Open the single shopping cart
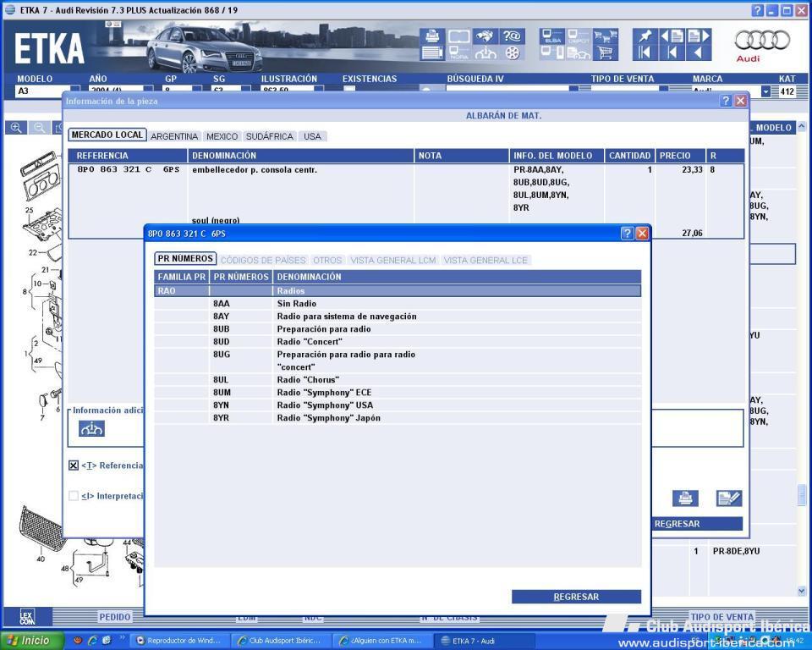The width and height of the screenshot is (812, 650). [605, 52]
